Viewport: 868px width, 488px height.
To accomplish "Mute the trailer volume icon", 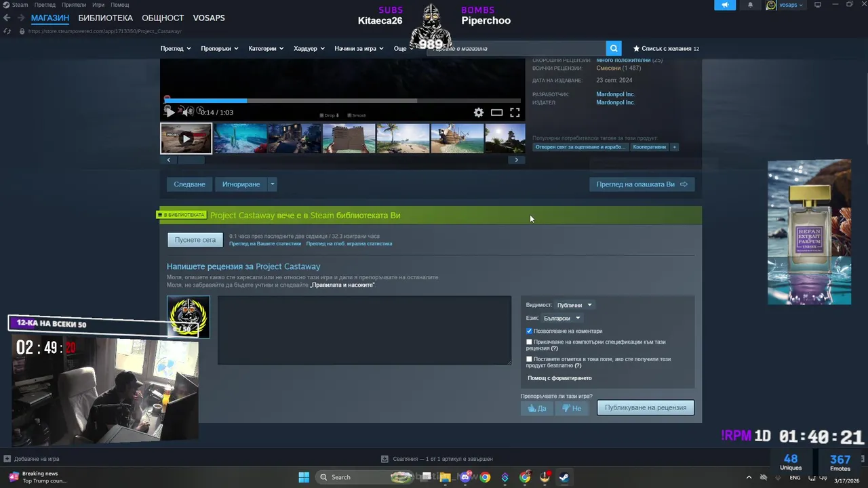I will [x=188, y=112].
